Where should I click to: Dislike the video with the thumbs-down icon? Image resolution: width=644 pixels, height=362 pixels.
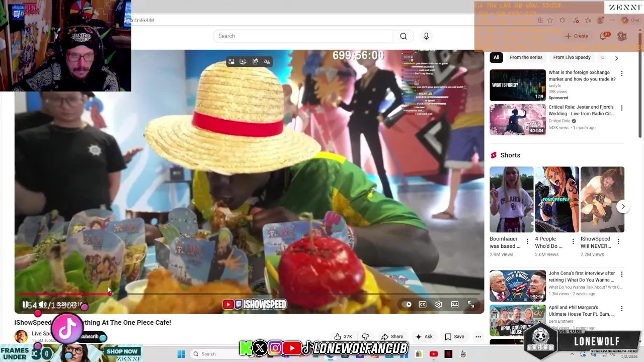pos(365,337)
